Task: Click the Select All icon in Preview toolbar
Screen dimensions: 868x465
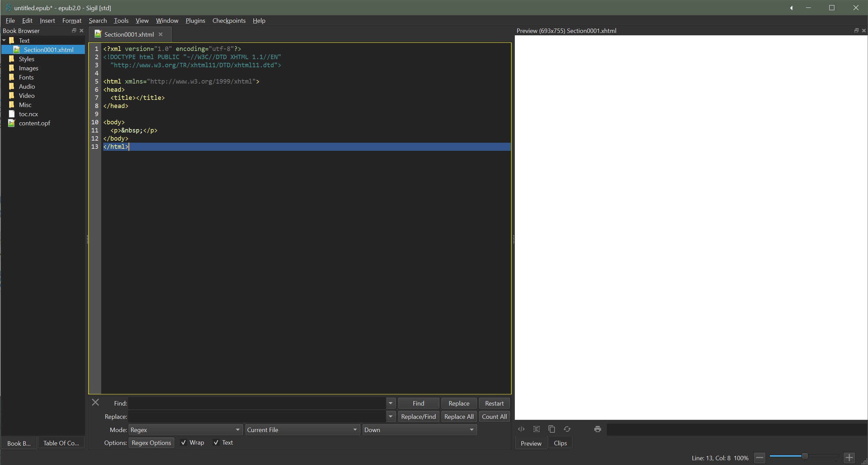Action: [537, 429]
